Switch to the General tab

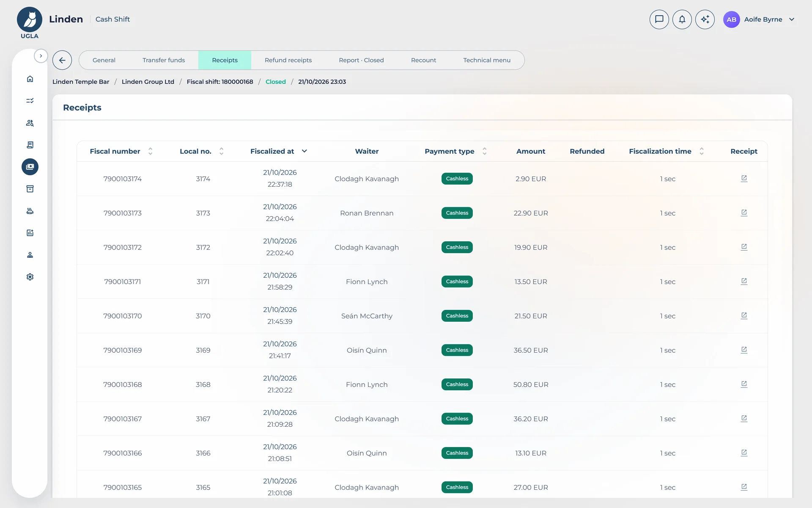[x=104, y=60]
